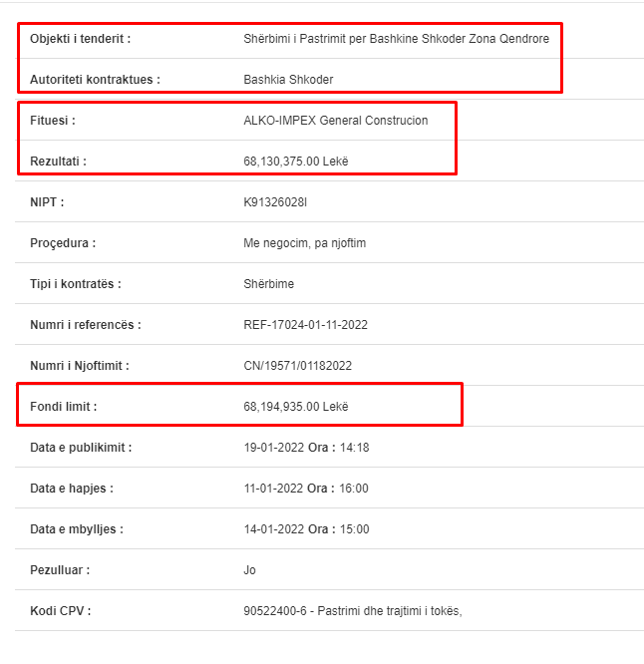644x664 pixels.
Task: Click the contract type value 'Shërbime'
Action: 269,284
